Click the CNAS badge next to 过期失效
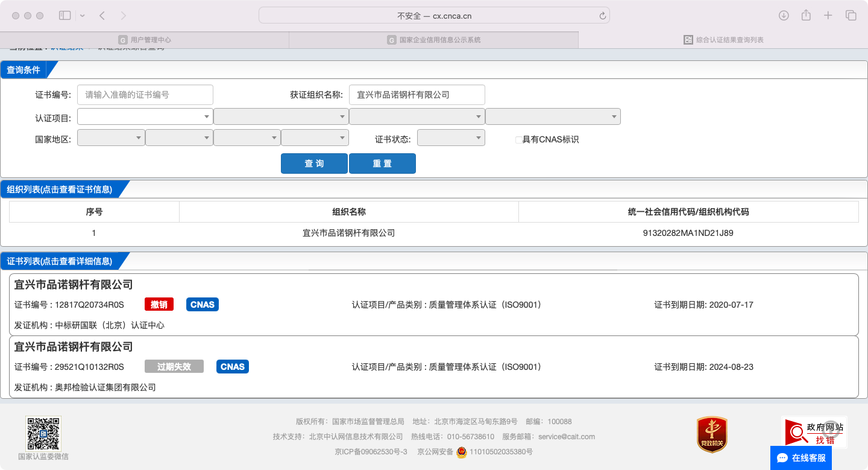The height and width of the screenshot is (470, 868). pyautogui.click(x=233, y=367)
